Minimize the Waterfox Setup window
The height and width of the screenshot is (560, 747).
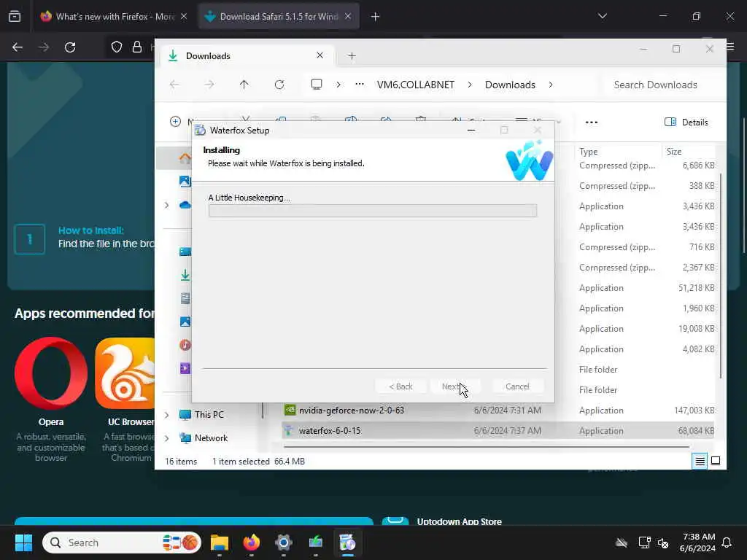point(471,130)
